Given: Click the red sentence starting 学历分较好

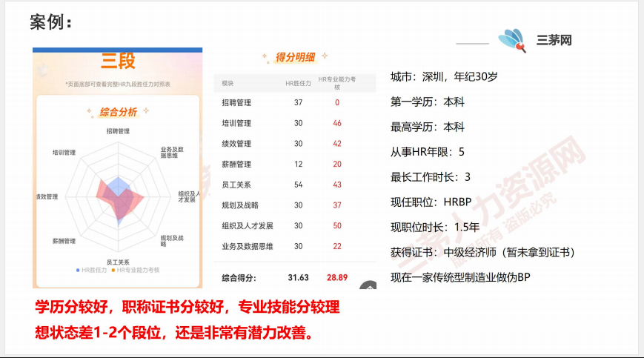Looking at the screenshot, I should coord(187,307).
